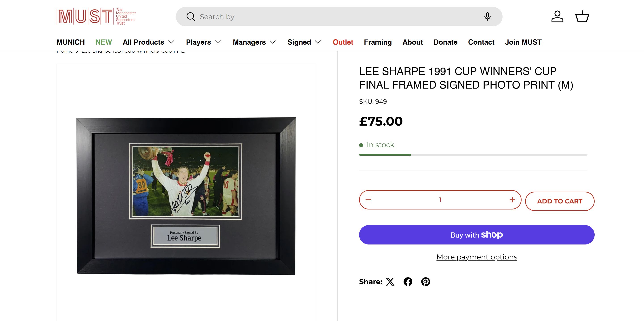Click the MUST logo
644x321 pixels.
(x=96, y=17)
